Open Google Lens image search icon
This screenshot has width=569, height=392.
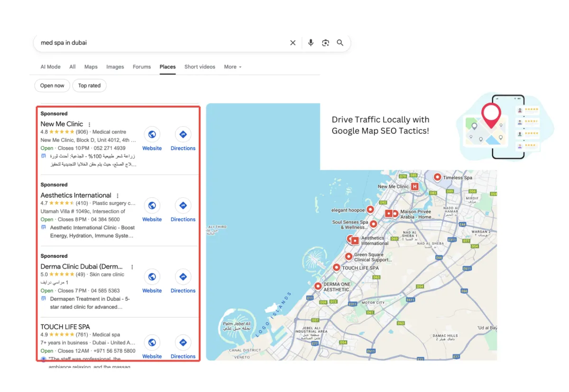tap(325, 43)
